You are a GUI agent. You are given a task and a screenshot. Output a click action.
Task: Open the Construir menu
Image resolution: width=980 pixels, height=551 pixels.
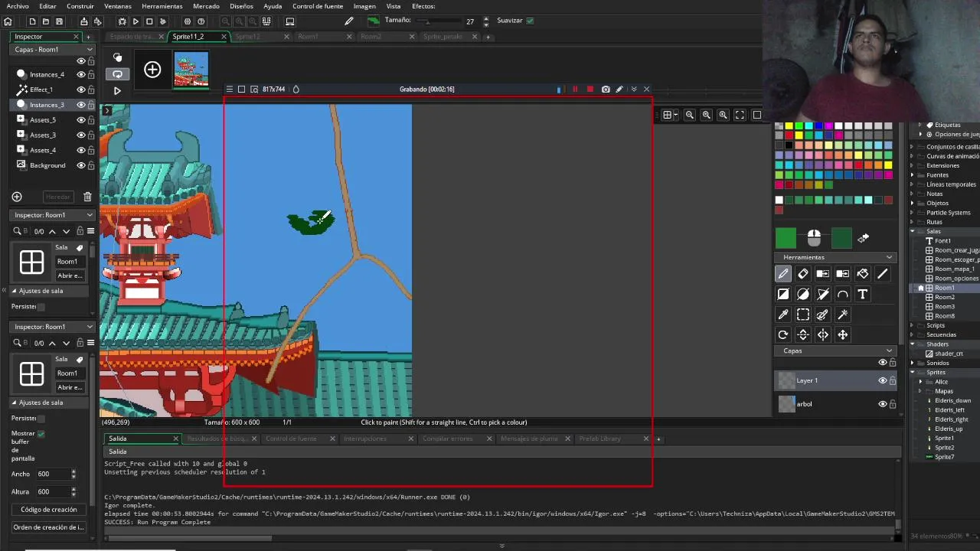tap(80, 6)
